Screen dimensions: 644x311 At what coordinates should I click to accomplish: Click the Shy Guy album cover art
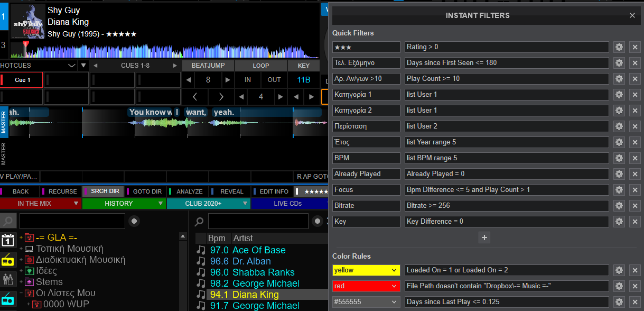[x=28, y=21]
